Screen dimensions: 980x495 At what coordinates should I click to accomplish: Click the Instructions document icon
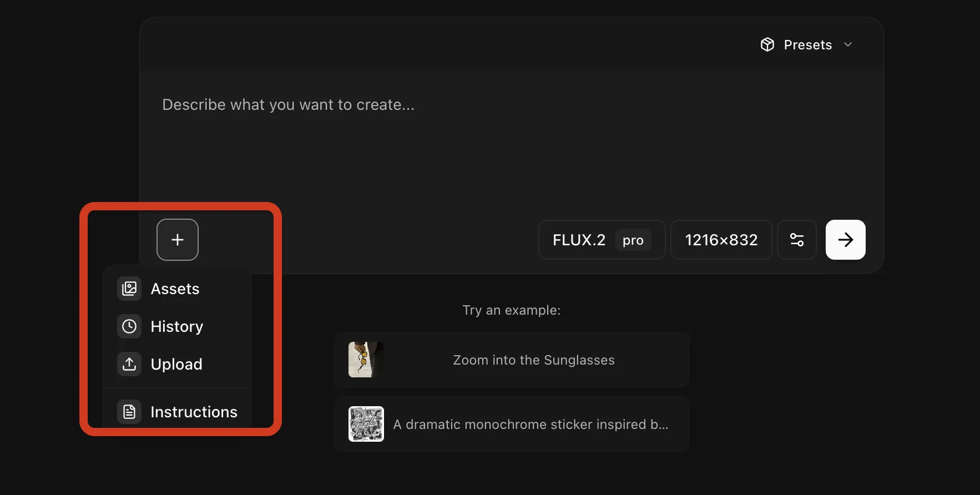click(129, 412)
